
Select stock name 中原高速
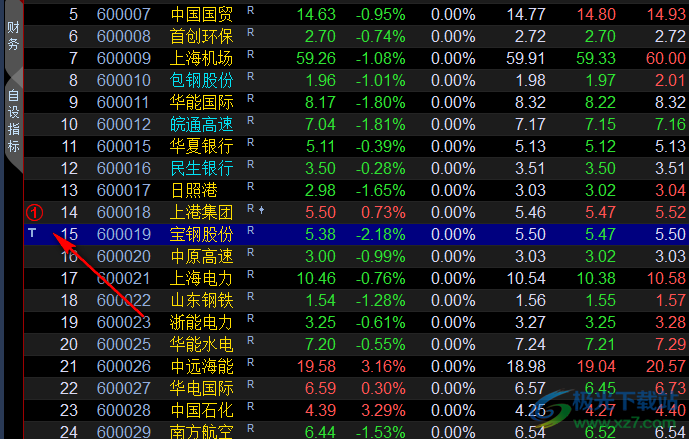[x=202, y=256]
